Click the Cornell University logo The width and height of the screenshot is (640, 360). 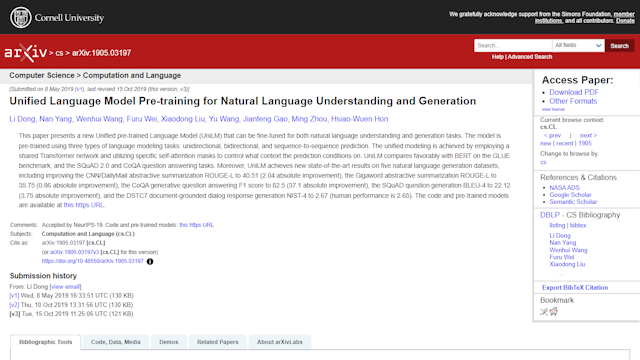[x=57, y=18]
